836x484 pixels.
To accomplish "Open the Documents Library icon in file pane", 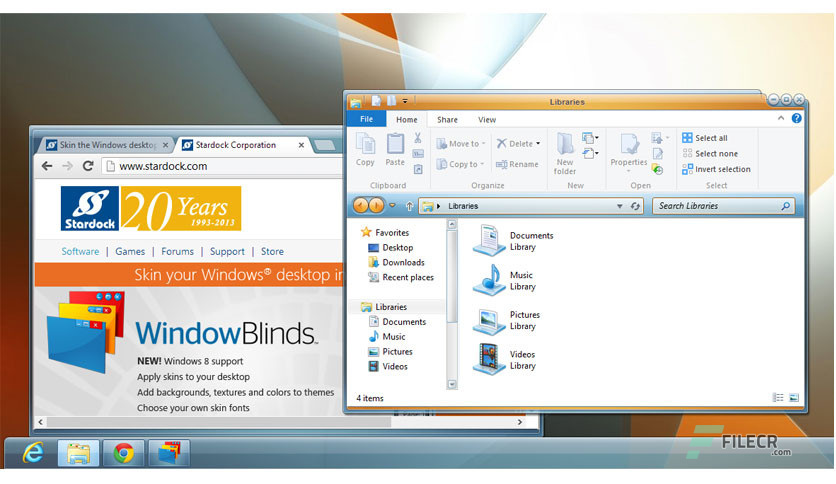I will point(489,240).
